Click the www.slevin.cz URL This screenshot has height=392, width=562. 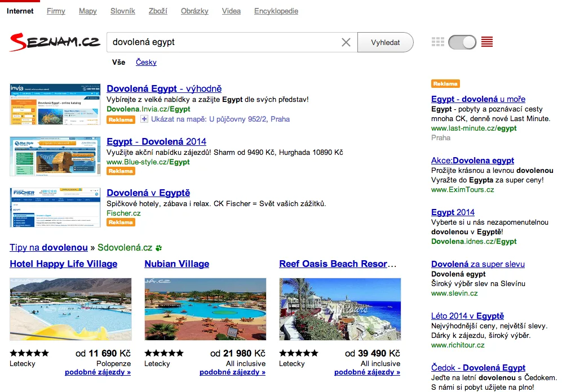click(x=454, y=293)
